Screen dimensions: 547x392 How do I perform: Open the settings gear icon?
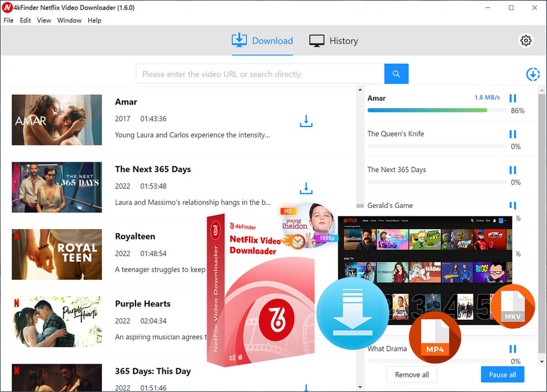pos(526,41)
